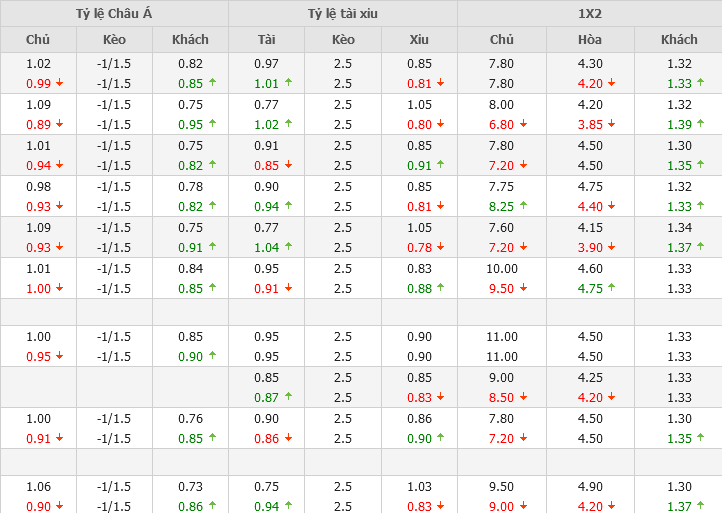Viewport: 722px width, 513px height.
Task: Click the red down arrow beside 0.99
Action: (60, 84)
